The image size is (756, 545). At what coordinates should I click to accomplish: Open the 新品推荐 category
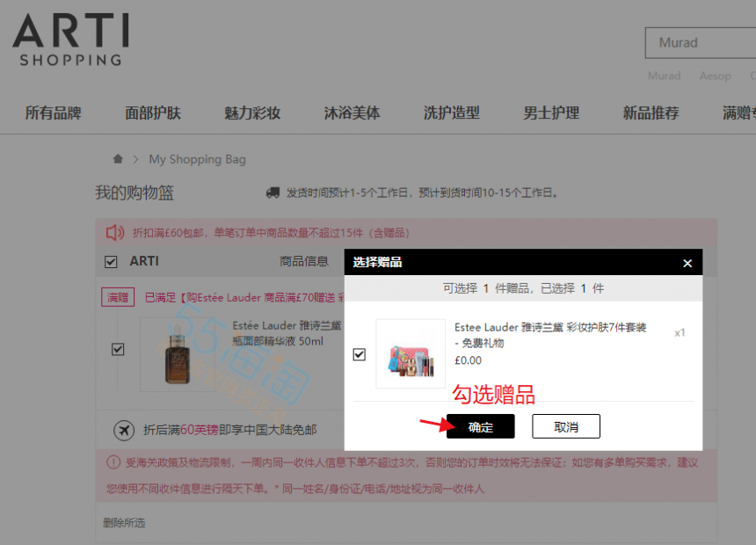tap(651, 113)
